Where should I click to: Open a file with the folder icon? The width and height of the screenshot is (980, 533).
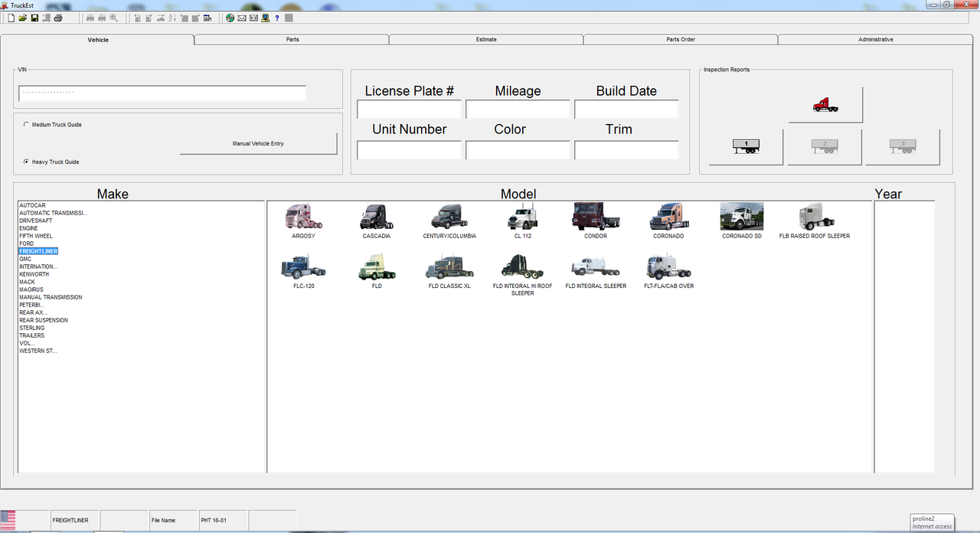click(x=23, y=18)
